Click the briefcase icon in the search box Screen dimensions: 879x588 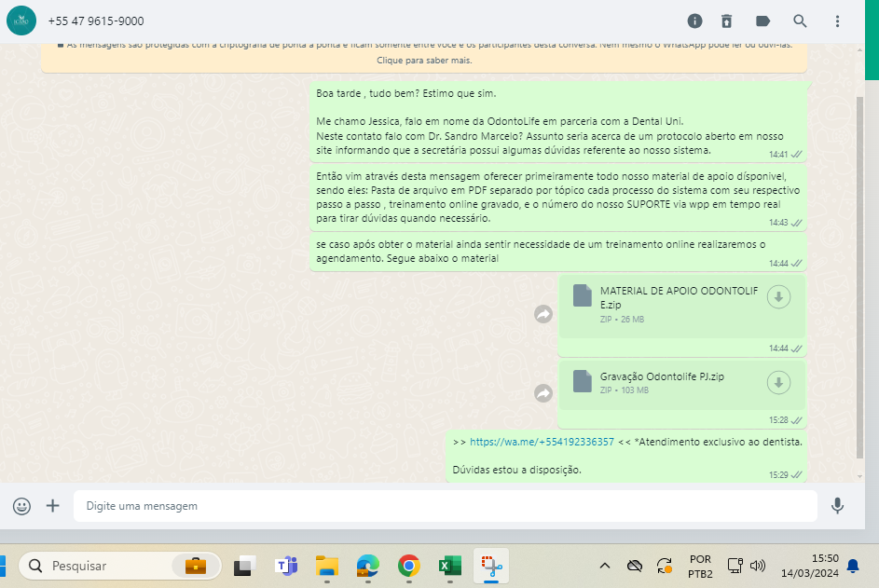(x=196, y=567)
